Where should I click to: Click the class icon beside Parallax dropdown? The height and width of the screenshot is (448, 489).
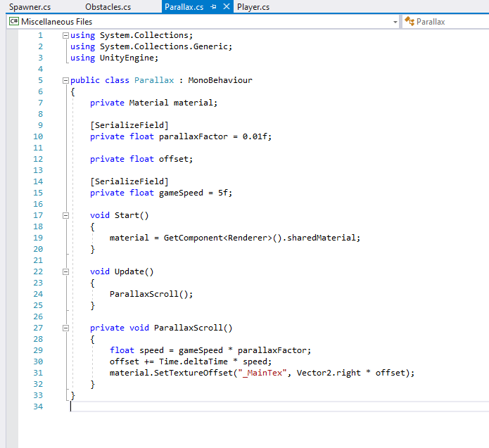pos(409,22)
